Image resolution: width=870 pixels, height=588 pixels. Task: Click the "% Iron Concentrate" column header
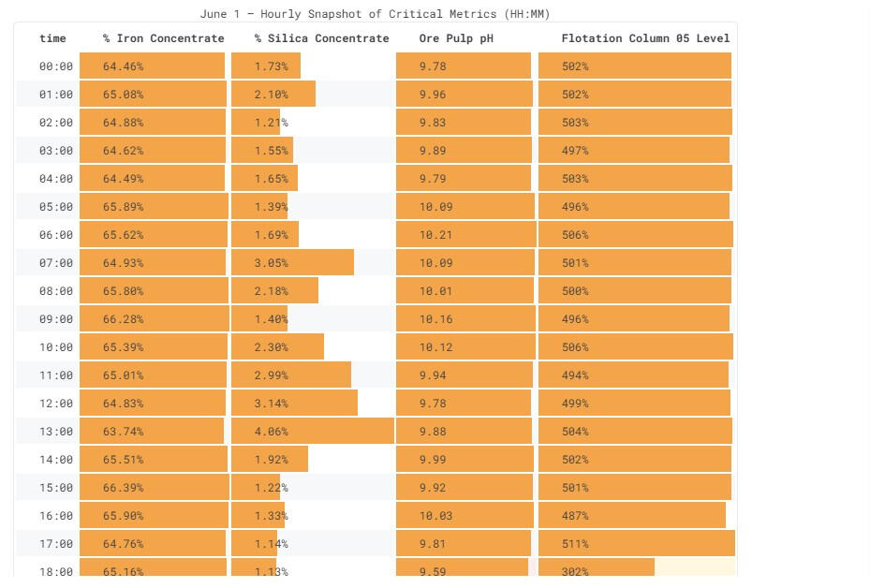click(x=163, y=38)
